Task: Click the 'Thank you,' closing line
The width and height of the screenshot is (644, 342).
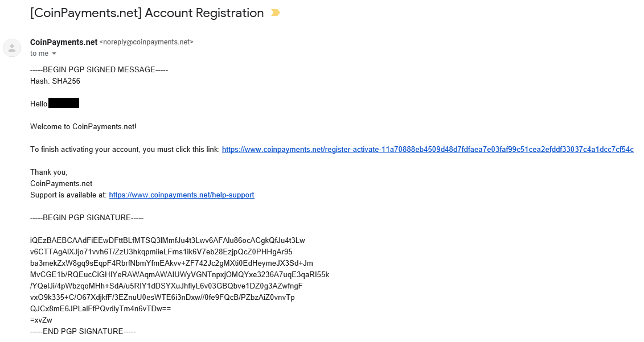Action: coord(49,172)
